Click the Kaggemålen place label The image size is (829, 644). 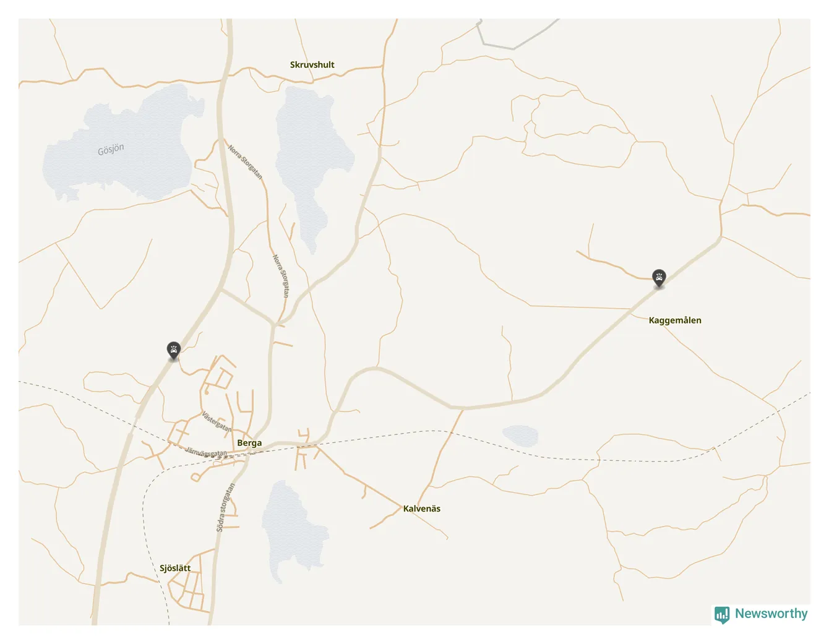click(x=675, y=320)
